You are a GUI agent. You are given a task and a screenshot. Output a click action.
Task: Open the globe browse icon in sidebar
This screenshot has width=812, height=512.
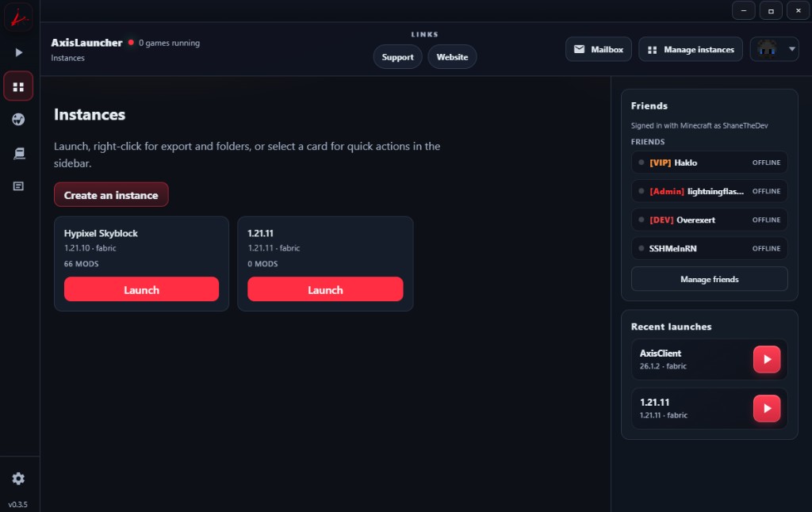coord(19,120)
